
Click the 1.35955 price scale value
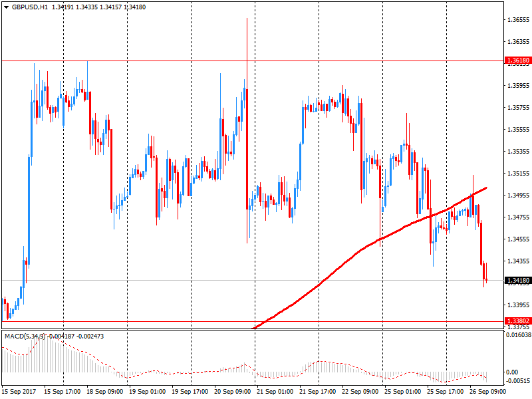pyautogui.click(x=518, y=86)
